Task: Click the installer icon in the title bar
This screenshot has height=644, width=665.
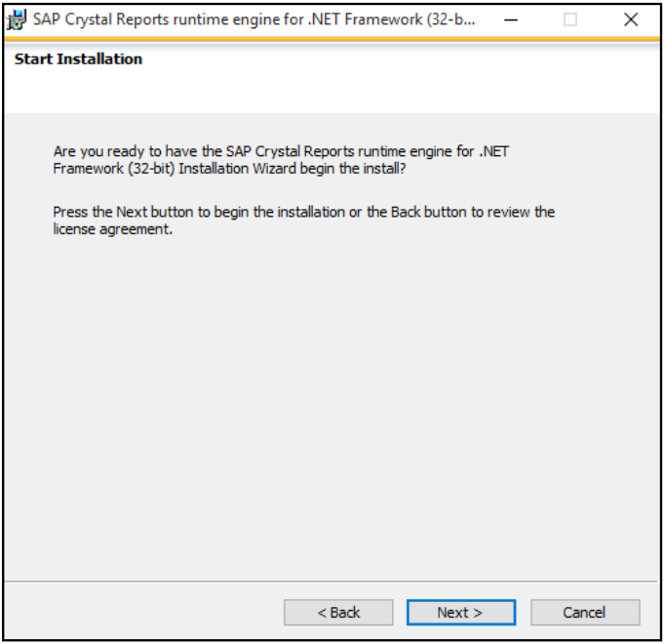Action: [x=17, y=20]
